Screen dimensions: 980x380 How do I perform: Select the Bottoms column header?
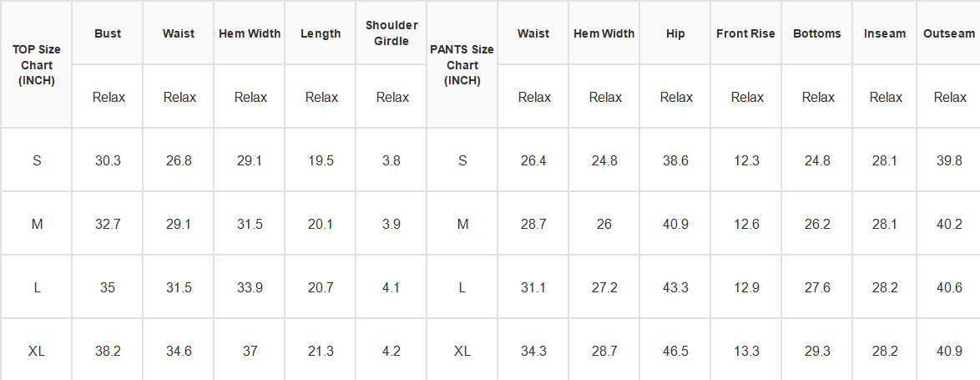click(x=817, y=33)
